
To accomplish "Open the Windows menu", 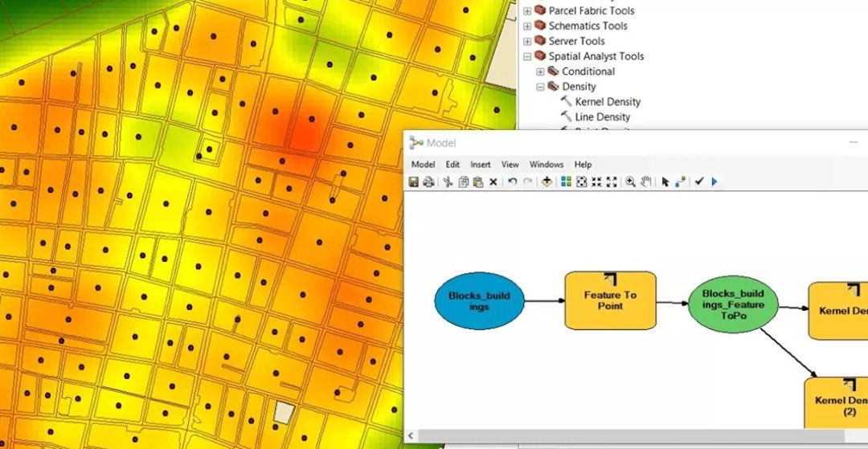I will pos(547,164).
